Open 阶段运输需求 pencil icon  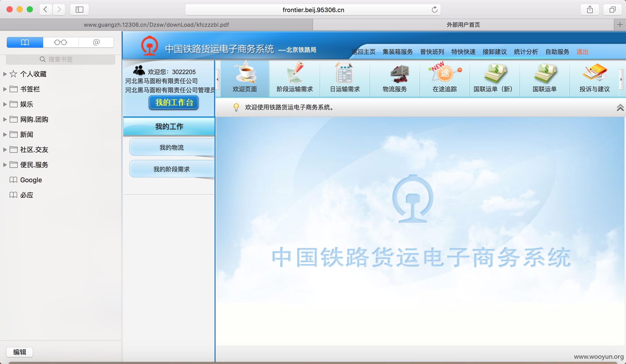point(295,72)
